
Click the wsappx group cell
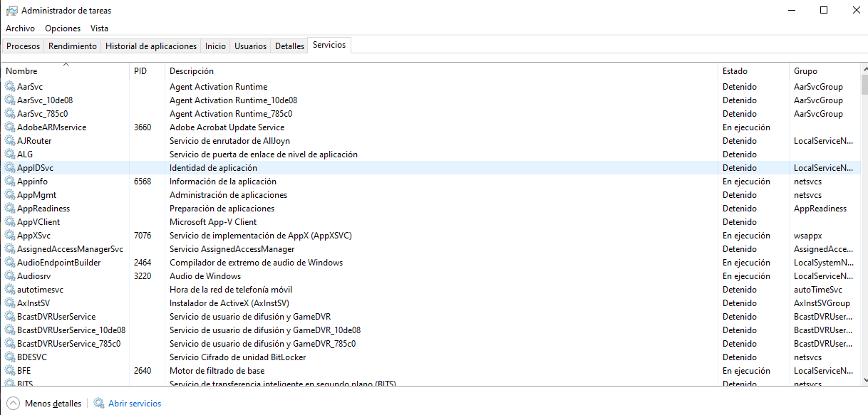tap(808, 236)
